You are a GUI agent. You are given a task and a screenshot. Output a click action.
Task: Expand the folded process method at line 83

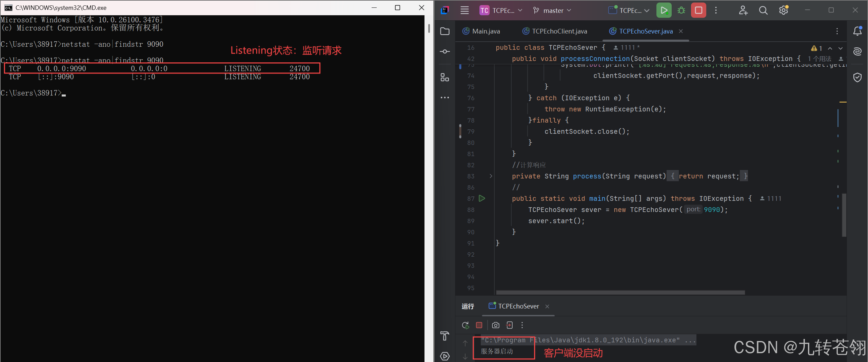tap(491, 176)
